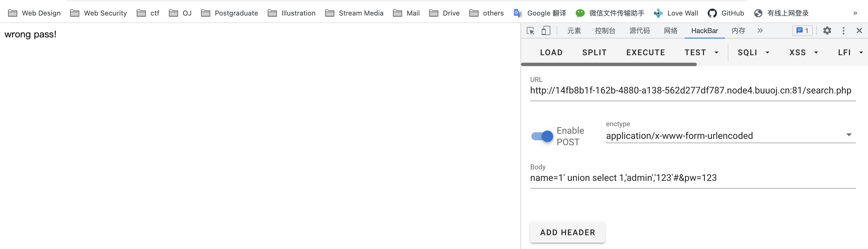
Task: Open the XSS dropdown menu
Action: point(804,53)
